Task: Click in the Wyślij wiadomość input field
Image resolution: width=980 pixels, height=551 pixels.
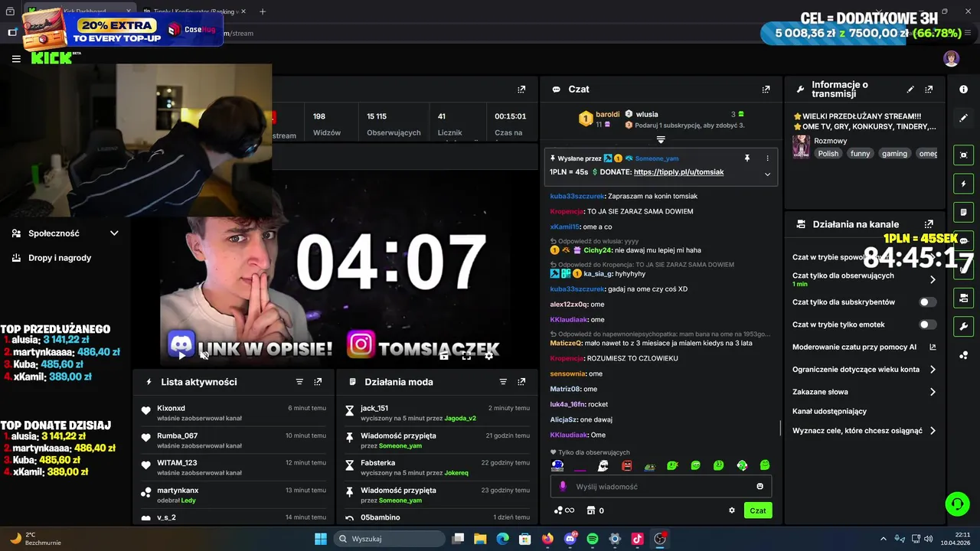Action: coord(661,487)
